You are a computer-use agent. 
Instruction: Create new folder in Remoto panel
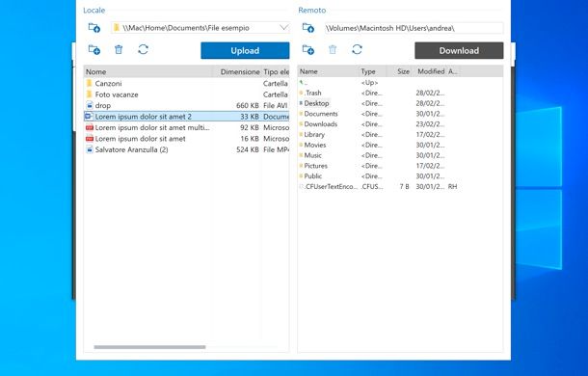pos(308,49)
